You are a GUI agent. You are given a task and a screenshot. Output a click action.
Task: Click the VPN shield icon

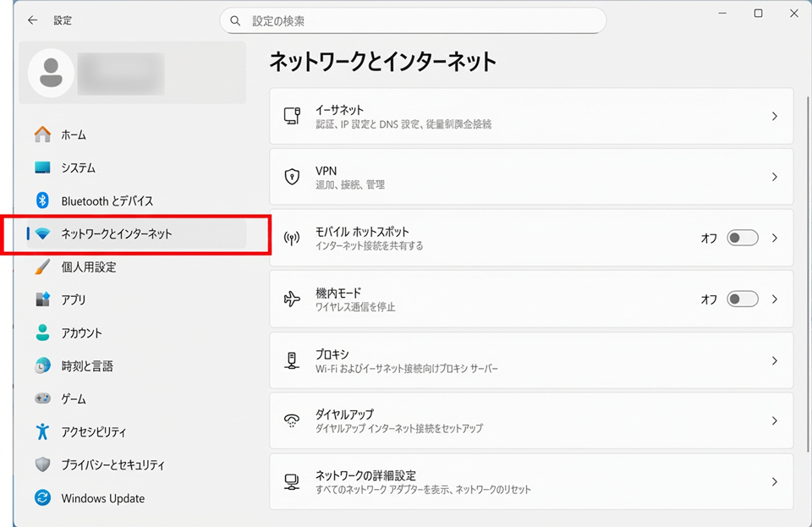point(292,177)
